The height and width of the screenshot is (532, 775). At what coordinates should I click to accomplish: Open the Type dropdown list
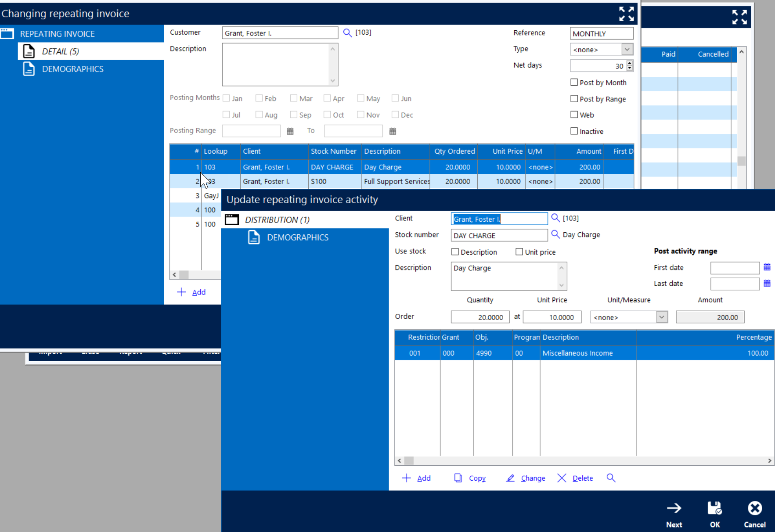627,50
